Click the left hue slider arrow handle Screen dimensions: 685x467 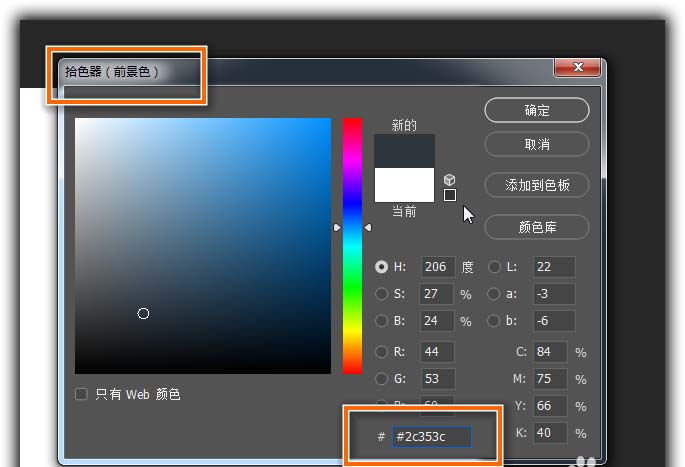(x=337, y=228)
